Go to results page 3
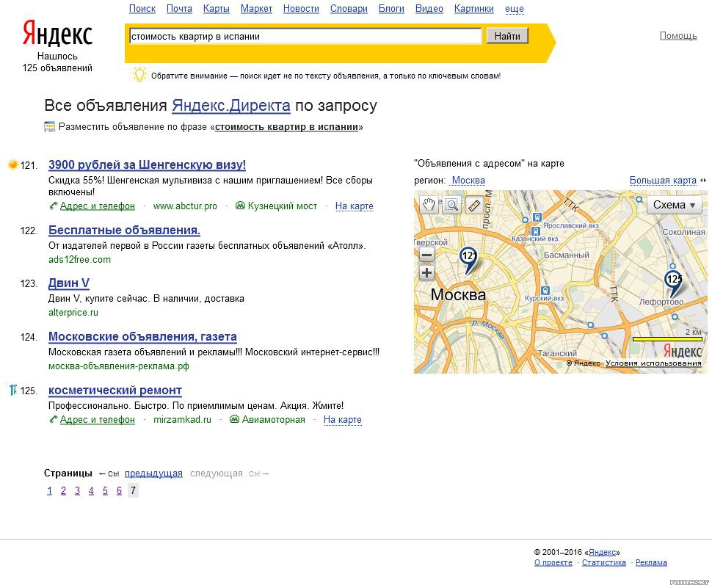This screenshot has height=588, width=712. (77, 490)
